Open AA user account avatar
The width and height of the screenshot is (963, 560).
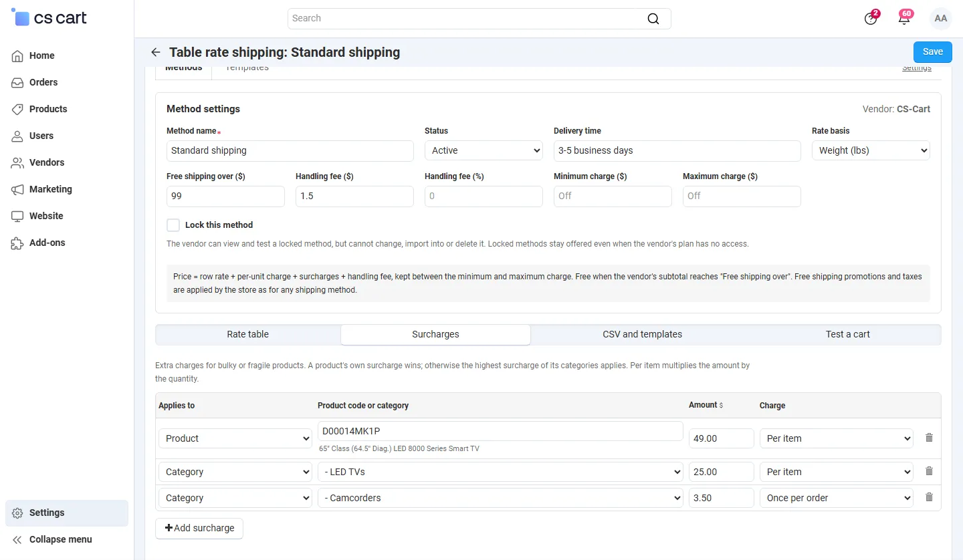(x=941, y=19)
